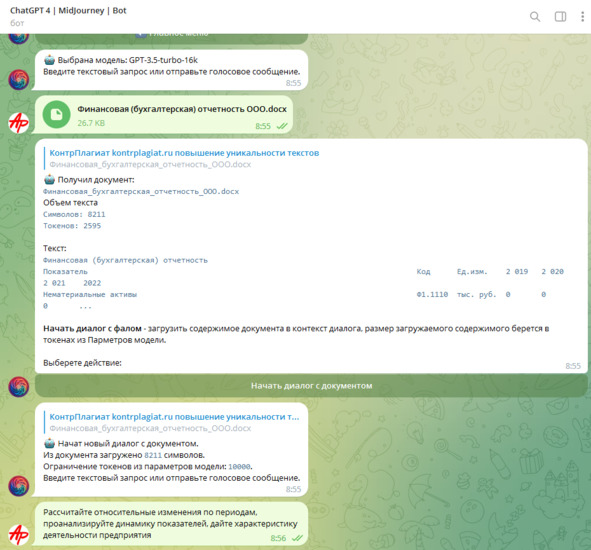Toggle the right sidebar panel icon
The width and height of the screenshot is (591, 550).
click(560, 17)
